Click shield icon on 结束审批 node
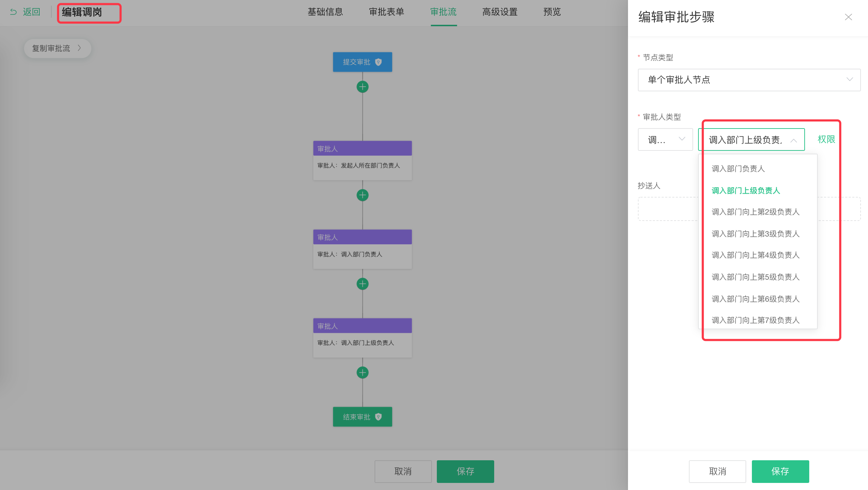The height and width of the screenshot is (490, 868). (378, 417)
